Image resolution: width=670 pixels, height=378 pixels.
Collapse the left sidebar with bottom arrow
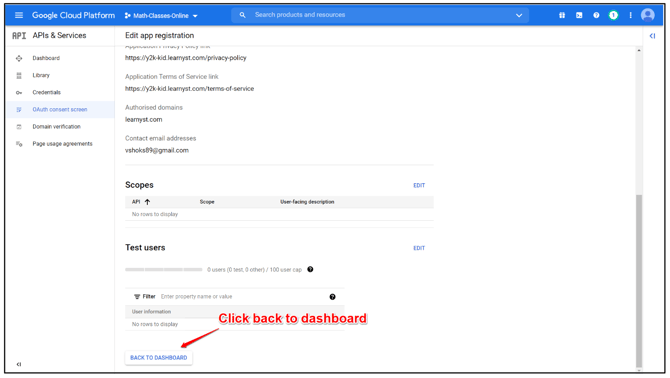(x=19, y=364)
